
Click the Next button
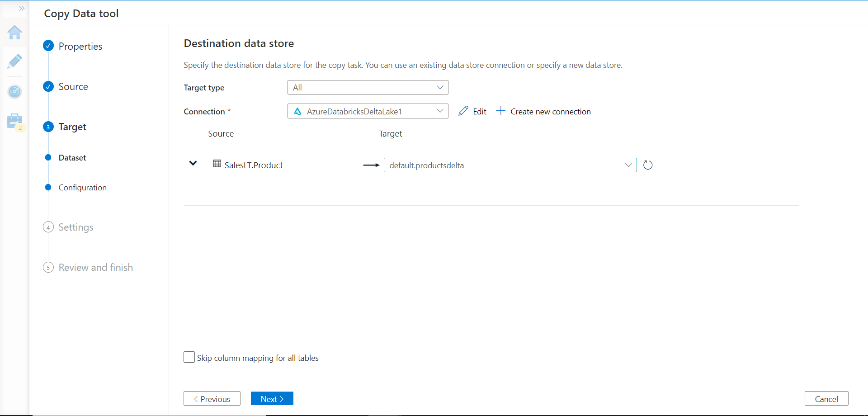[x=272, y=399]
